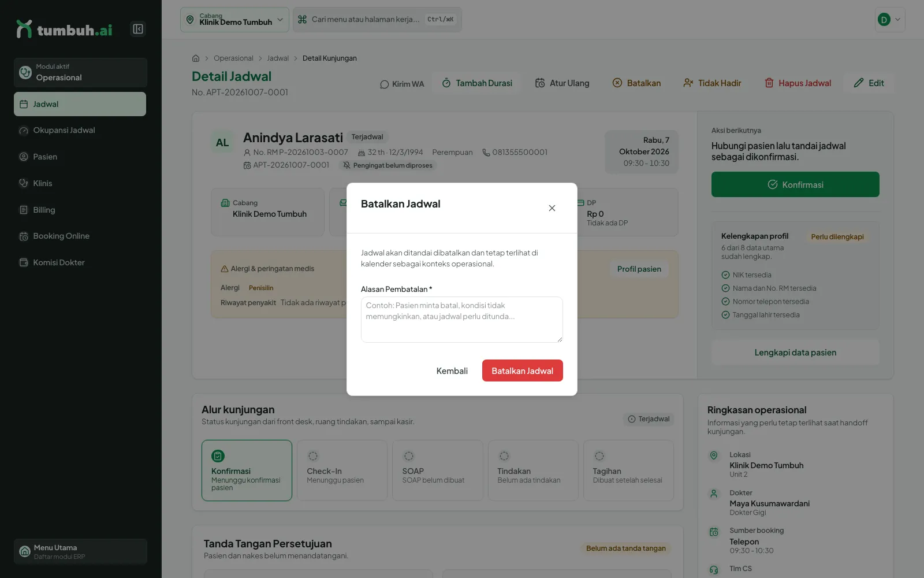Click the Modul aktif Operasional selector
This screenshot has height=578, width=924.
(80, 72)
